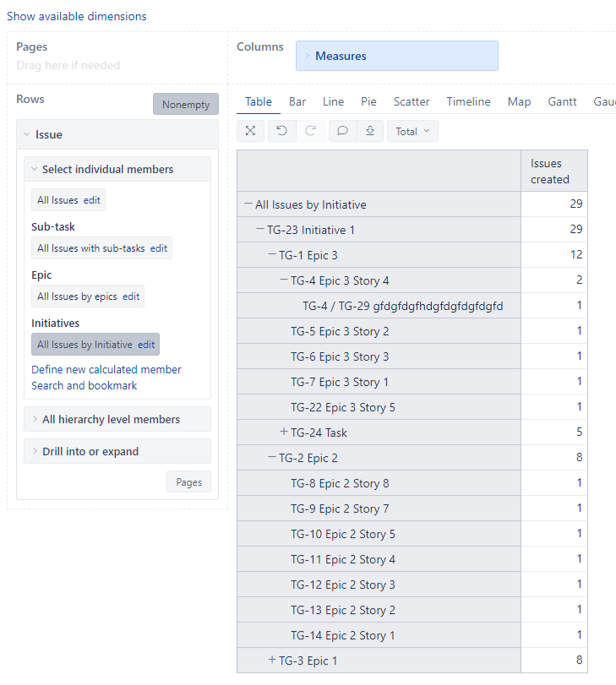616x685 pixels.
Task: Click the undo arrow icon
Action: point(281,131)
